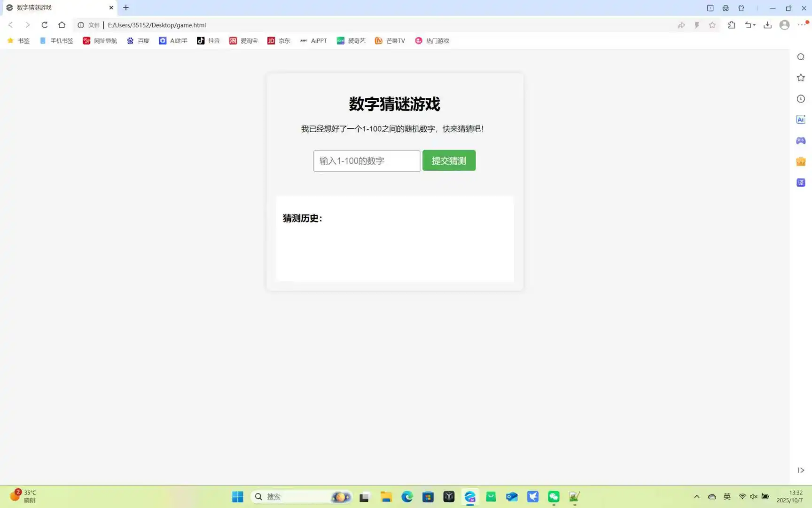Expand hidden tray icons with the chevron

(x=697, y=496)
